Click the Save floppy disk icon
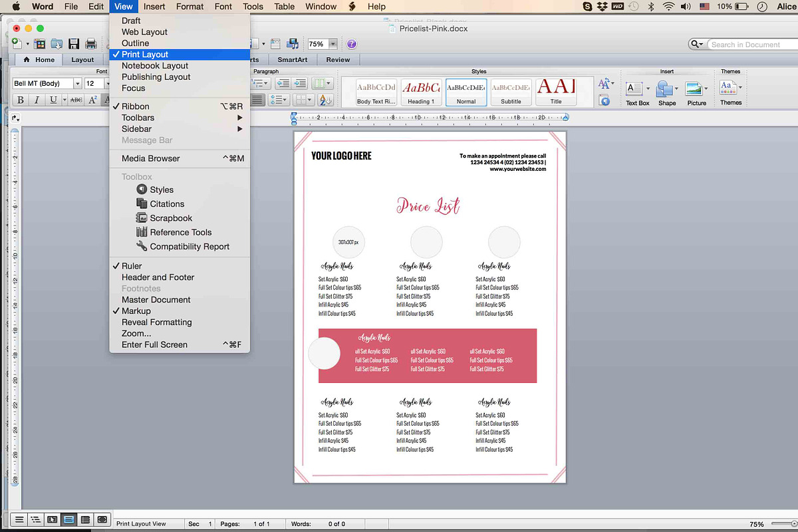 click(x=74, y=44)
